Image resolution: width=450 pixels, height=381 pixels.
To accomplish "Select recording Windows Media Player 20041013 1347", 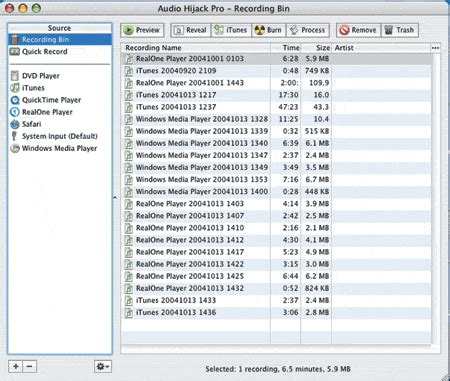I will pyautogui.click(x=277, y=156).
